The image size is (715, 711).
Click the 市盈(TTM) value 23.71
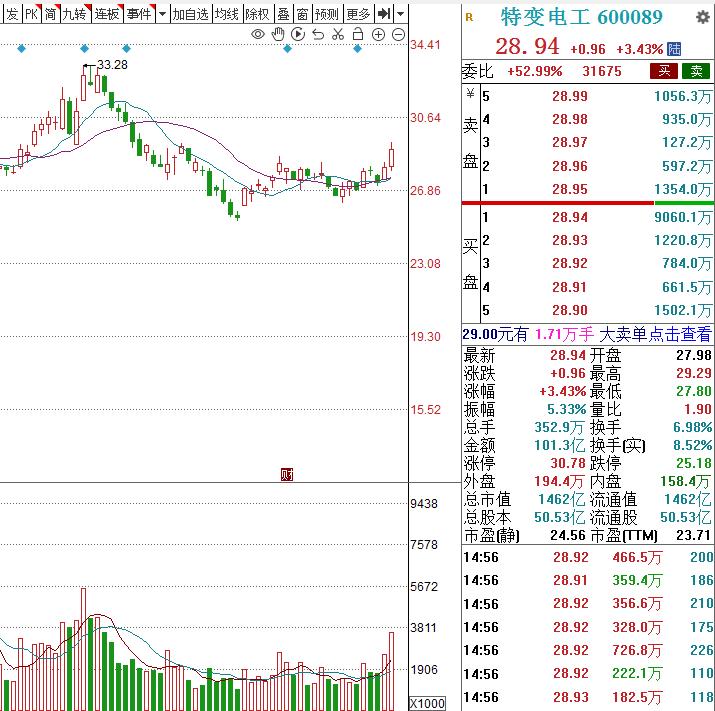point(694,535)
